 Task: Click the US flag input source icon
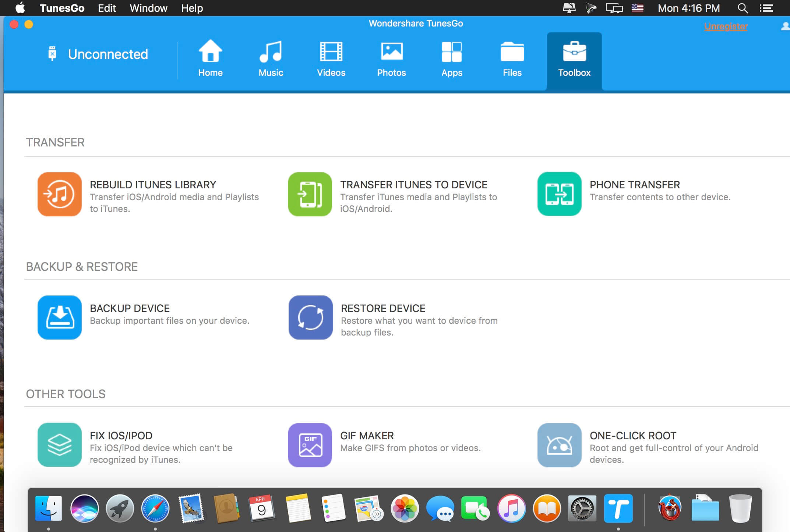[x=638, y=8]
